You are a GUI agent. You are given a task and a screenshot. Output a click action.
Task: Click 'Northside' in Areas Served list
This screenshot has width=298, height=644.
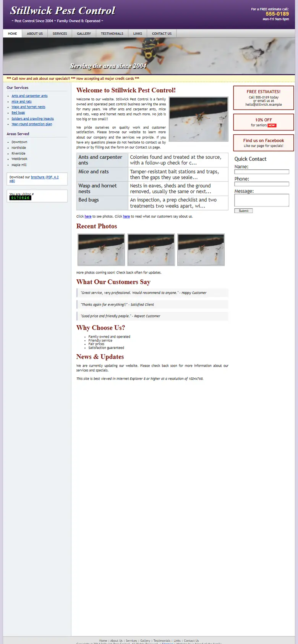[19, 148]
